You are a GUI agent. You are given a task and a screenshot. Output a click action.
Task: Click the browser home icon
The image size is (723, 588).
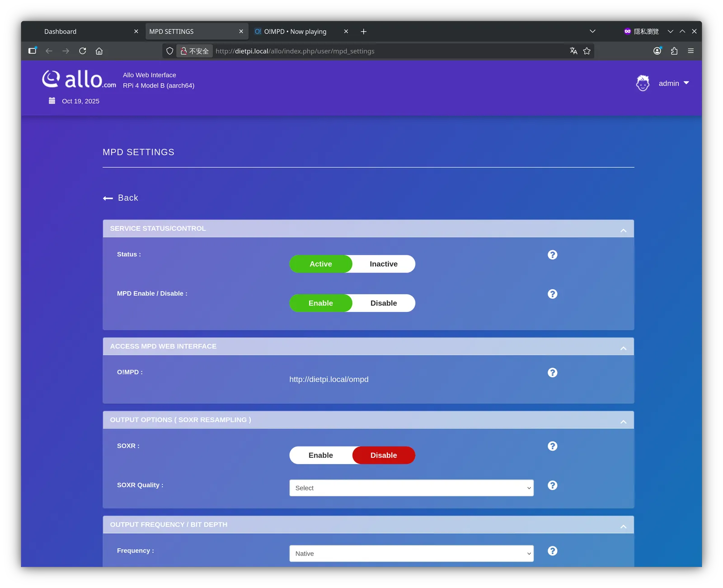[x=99, y=51]
